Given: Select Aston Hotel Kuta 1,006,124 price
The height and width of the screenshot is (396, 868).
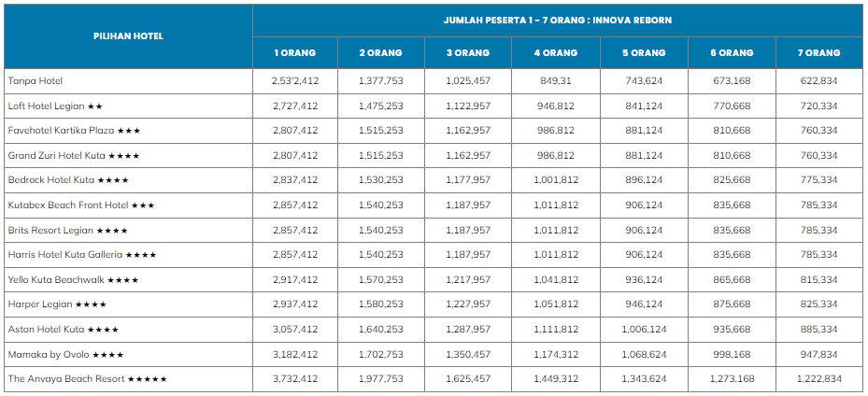Looking at the screenshot, I should coord(644,329).
